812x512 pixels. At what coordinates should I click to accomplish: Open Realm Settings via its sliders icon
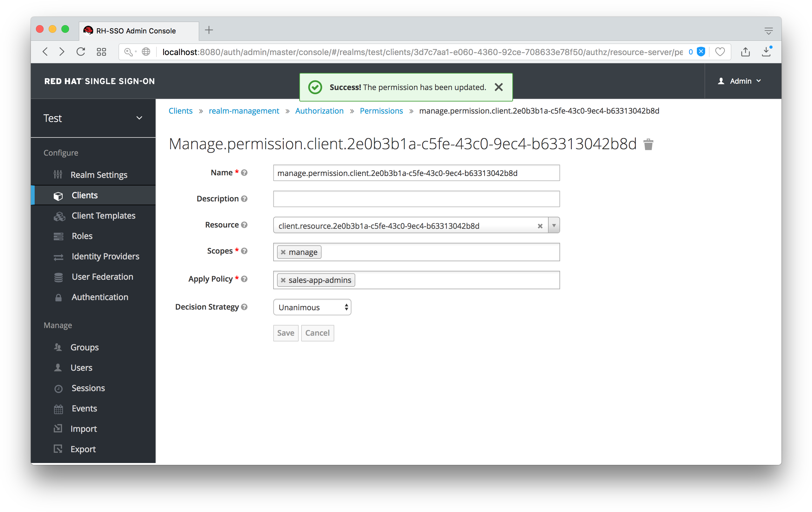(58, 175)
